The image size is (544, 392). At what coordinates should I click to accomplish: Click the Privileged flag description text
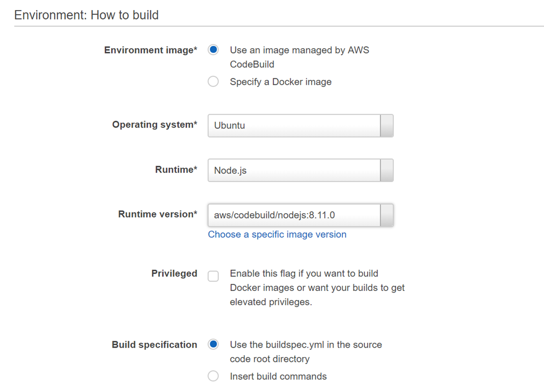[x=317, y=288]
